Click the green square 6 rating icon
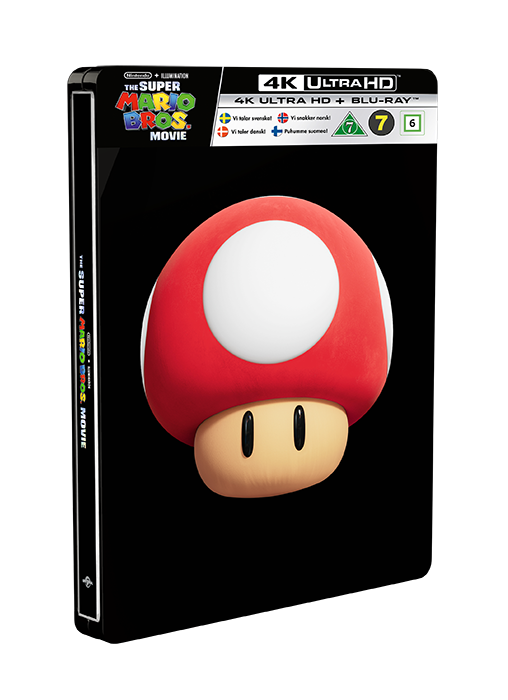Screen dimensions: 508x700 pyautogui.click(x=412, y=123)
